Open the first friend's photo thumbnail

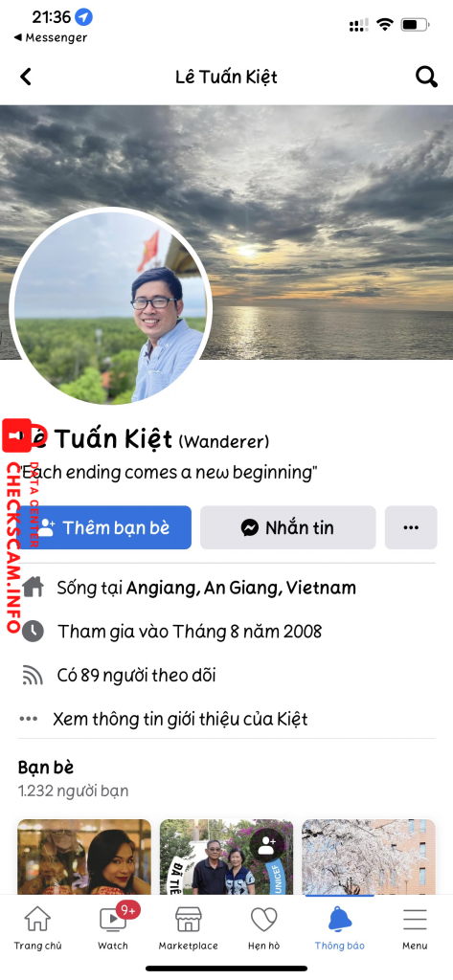tap(84, 857)
